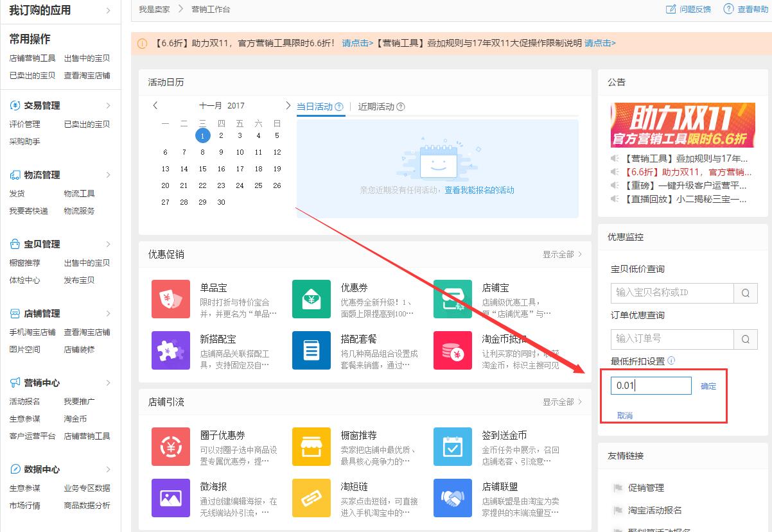Open the 圈子优惠券 icon
Image resolution: width=772 pixels, height=532 pixels.
tap(171, 447)
